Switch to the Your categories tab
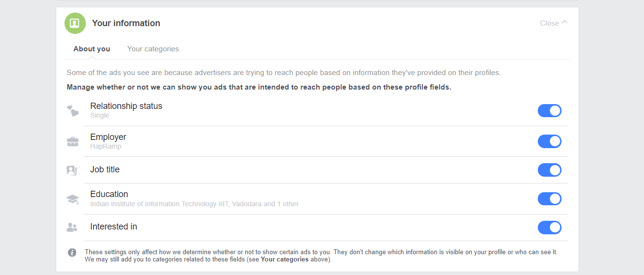644x275 pixels. pos(153,49)
